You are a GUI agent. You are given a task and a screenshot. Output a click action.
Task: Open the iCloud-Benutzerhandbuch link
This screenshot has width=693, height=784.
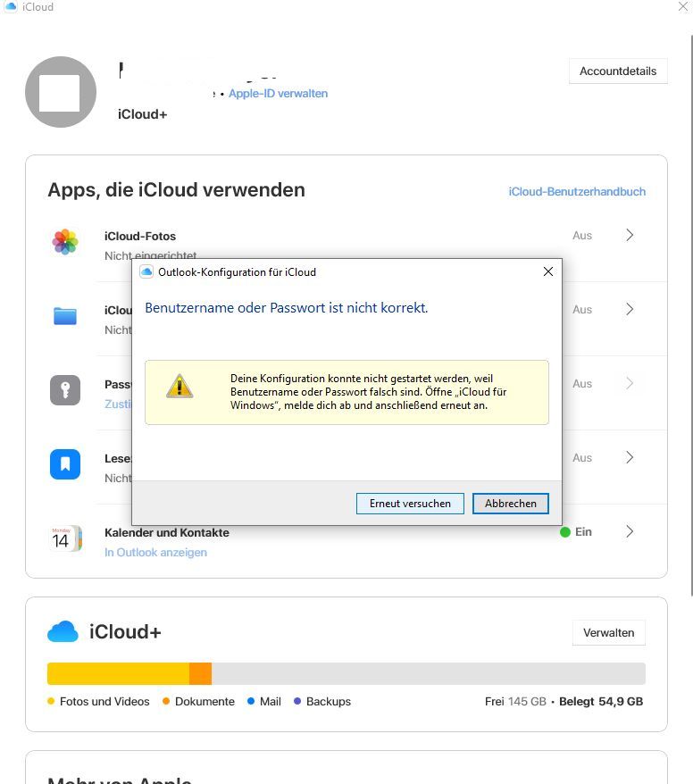pyautogui.click(x=577, y=191)
